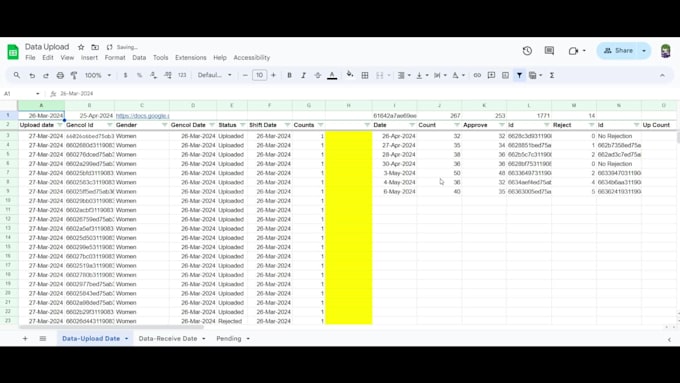Toggle strikethrough formatting
Screen dimensions: 680x383
318,75
